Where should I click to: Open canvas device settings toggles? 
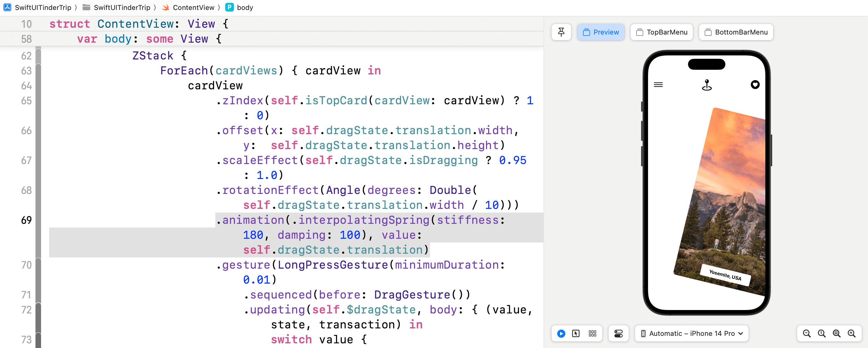618,333
